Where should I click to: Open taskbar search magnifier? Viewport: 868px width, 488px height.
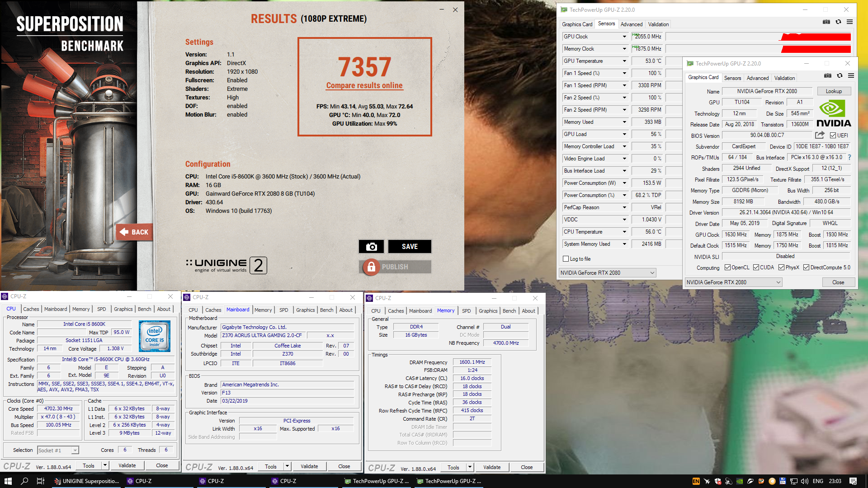[x=24, y=481]
